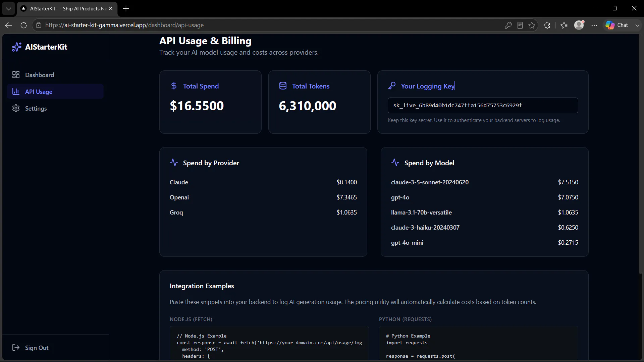Click the key icon beside Your Logging Key

[392, 86]
